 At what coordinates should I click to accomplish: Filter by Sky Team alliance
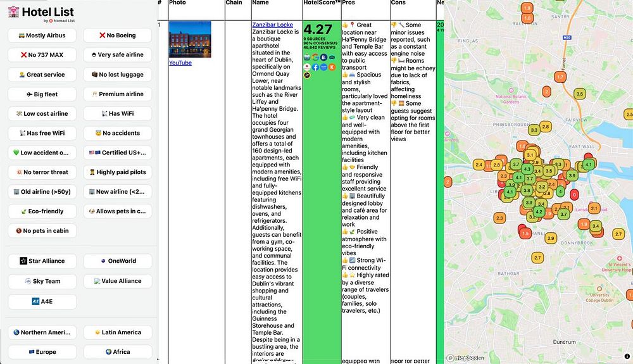tap(42, 281)
